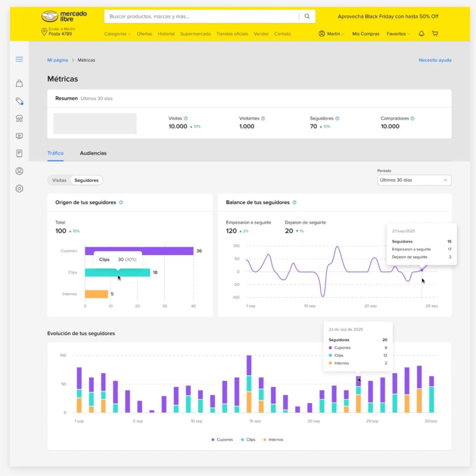Screen dimensions: 476x476
Task: Go back via the Mi página breadcrumb link
Action: click(x=57, y=59)
